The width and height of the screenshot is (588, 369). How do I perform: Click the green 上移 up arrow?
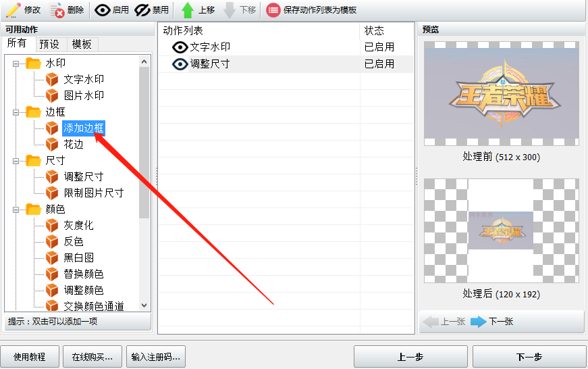pyautogui.click(x=188, y=10)
